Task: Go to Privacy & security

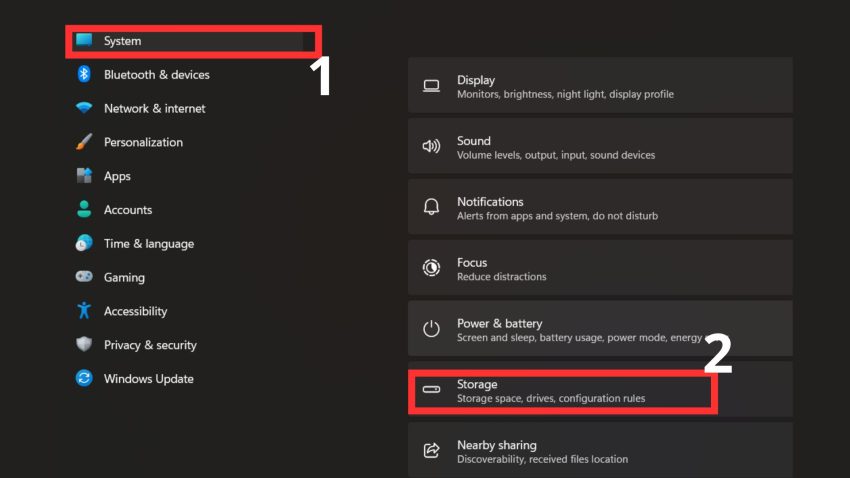Action: pos(150,345)
